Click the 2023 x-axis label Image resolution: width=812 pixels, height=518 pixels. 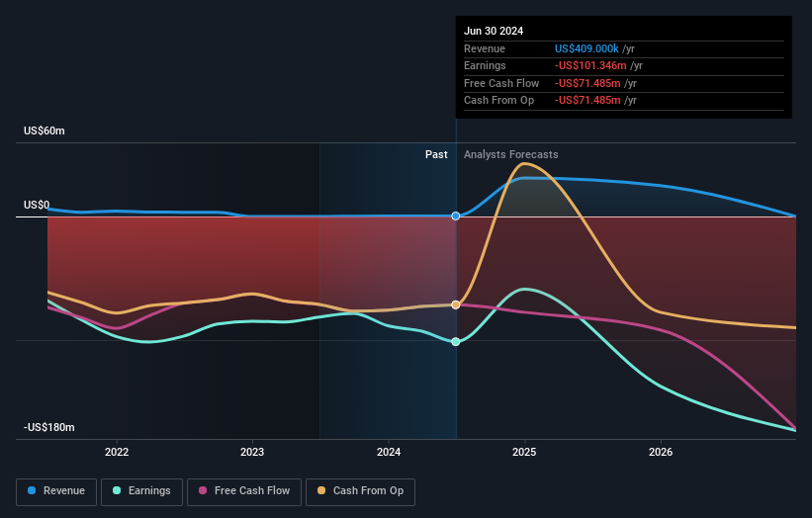pyautogui.click(x=252, y=452)
